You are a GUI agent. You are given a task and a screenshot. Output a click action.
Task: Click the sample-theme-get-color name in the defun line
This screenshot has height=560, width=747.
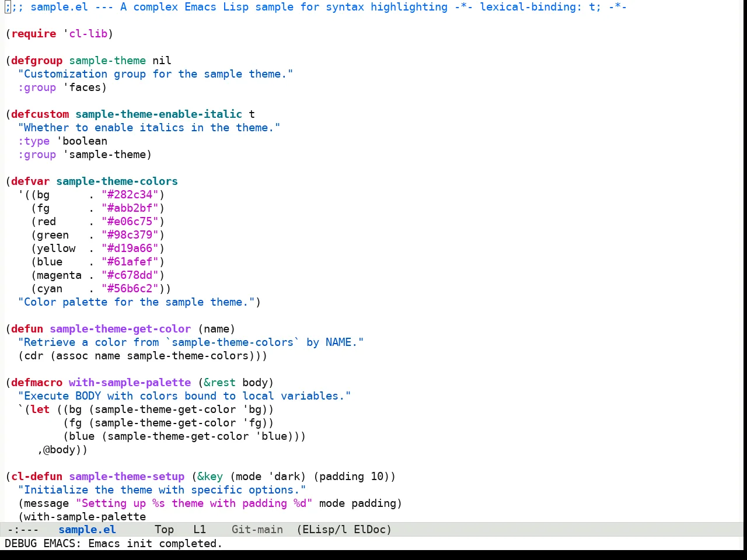click(x=120, y=328)
